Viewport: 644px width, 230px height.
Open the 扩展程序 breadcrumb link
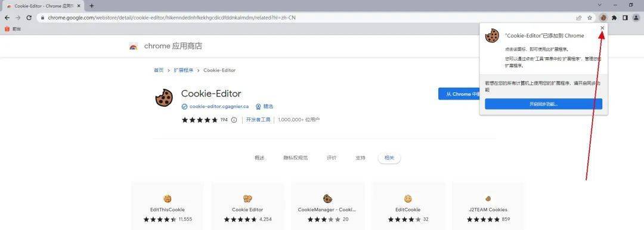183,70
